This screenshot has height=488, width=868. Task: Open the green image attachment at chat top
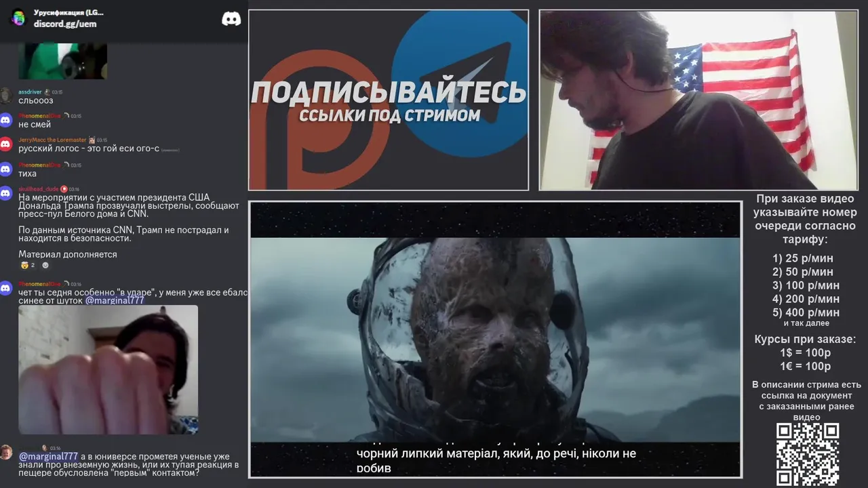click(62, 61)
